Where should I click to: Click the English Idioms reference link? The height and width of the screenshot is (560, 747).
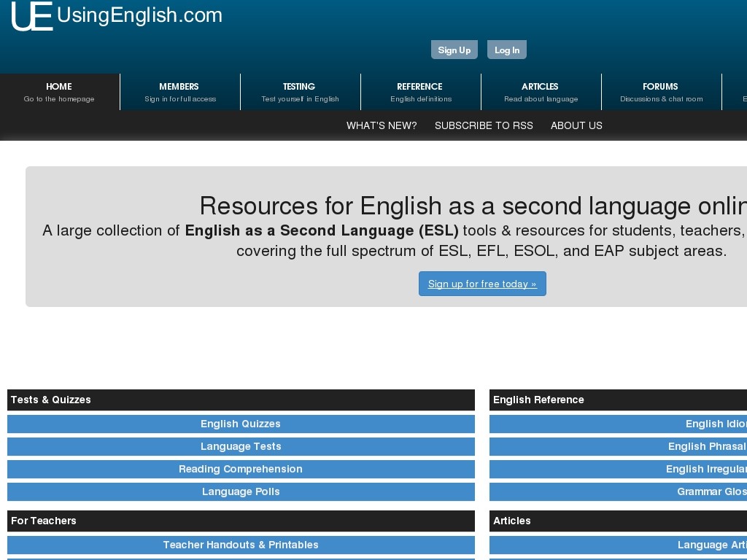tap(716, 424)
